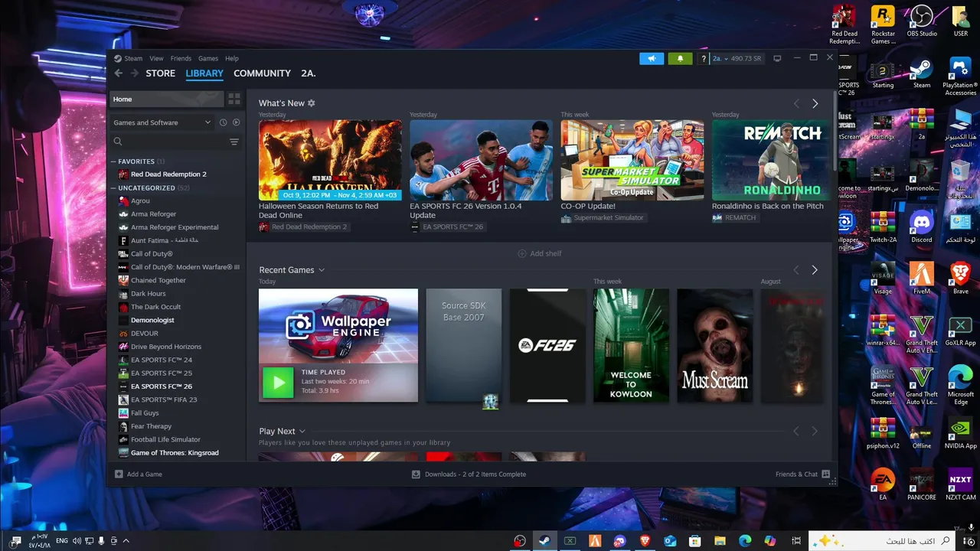Open the question mark help button
This screenshot has height=551, width=980.
tap(704, 58)
